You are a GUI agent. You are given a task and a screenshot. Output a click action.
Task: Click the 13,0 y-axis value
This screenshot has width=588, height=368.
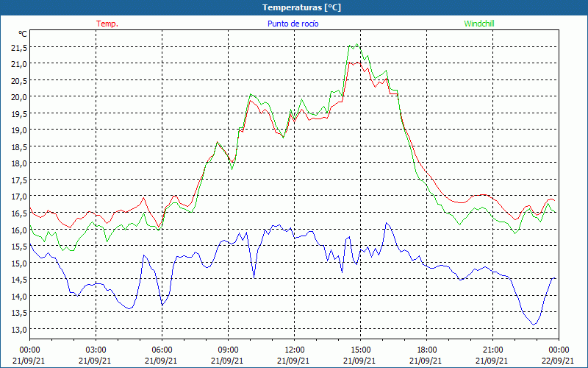[19, 329]
